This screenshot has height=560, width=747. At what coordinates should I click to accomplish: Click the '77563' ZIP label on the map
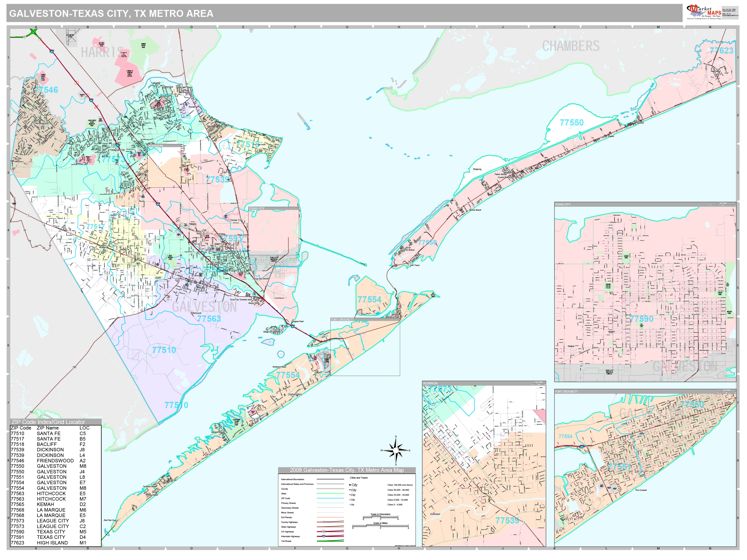point(209,319)
